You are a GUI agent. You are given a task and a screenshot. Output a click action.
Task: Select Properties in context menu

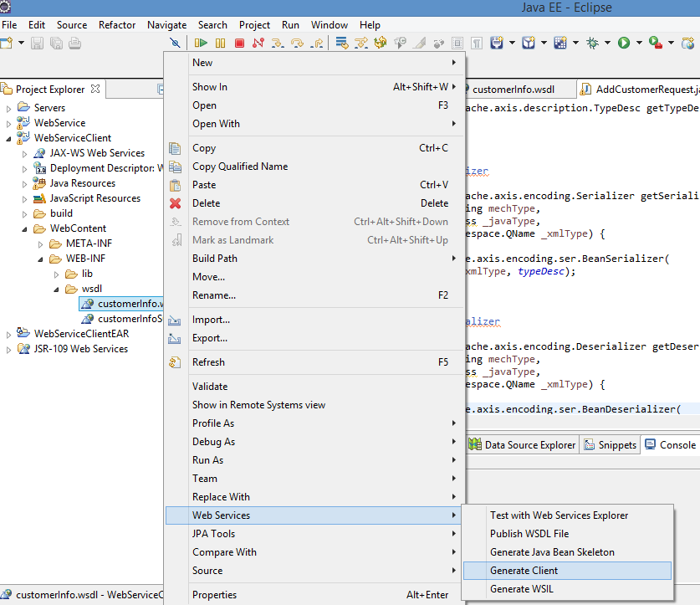314,595
